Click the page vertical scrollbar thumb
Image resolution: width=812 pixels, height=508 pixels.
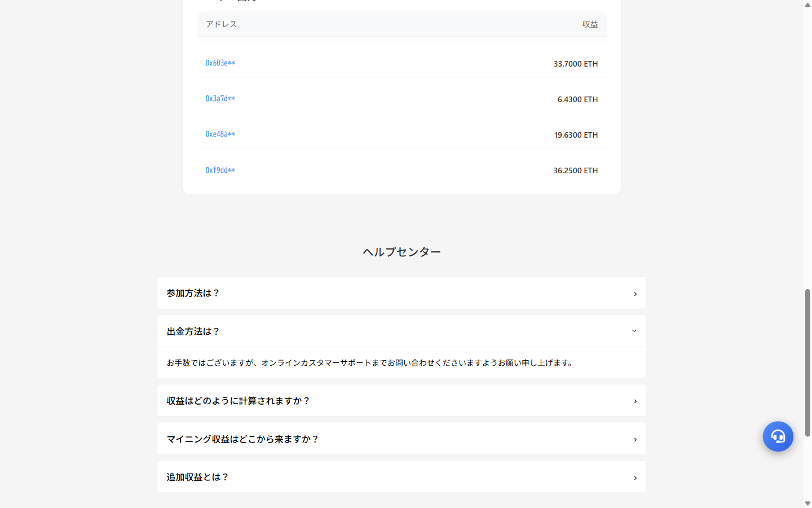pyautogui.click(x=807, y=363)
